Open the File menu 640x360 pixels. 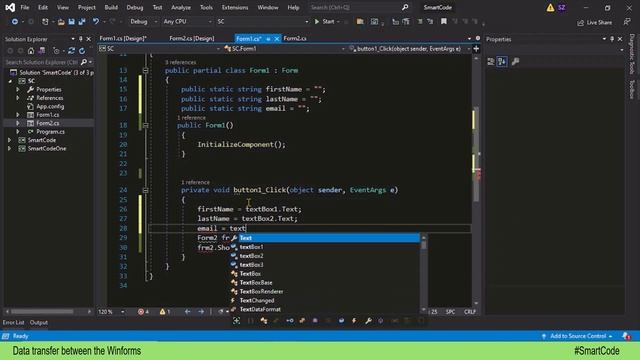point(25,7)
